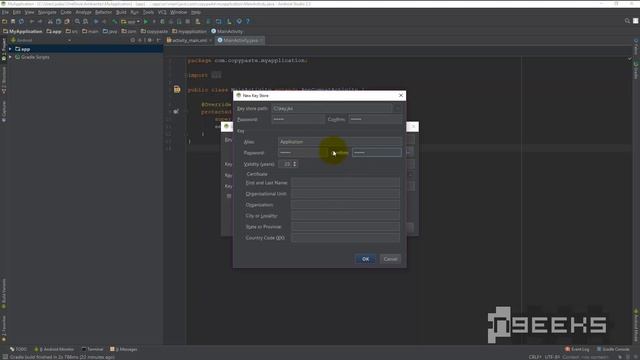Click the keystore Confirm password field
The width and height of the screenshot is (640, 360).
click(x=375, y=119)
